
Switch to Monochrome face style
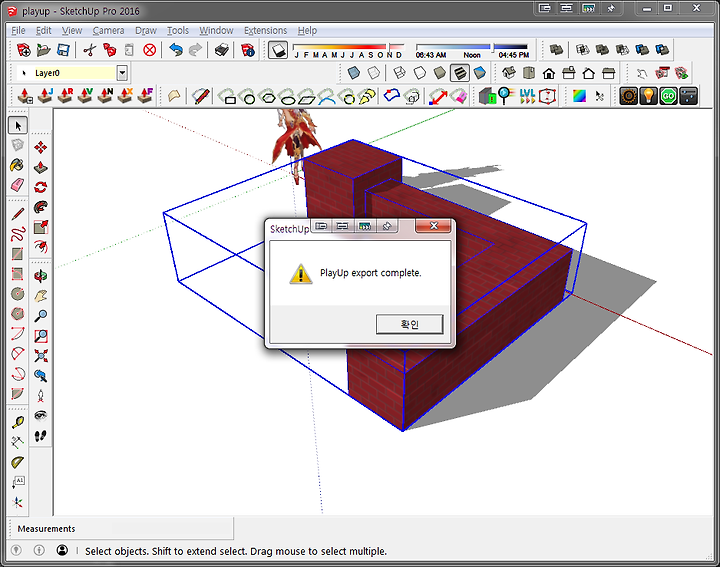[479, 73]
